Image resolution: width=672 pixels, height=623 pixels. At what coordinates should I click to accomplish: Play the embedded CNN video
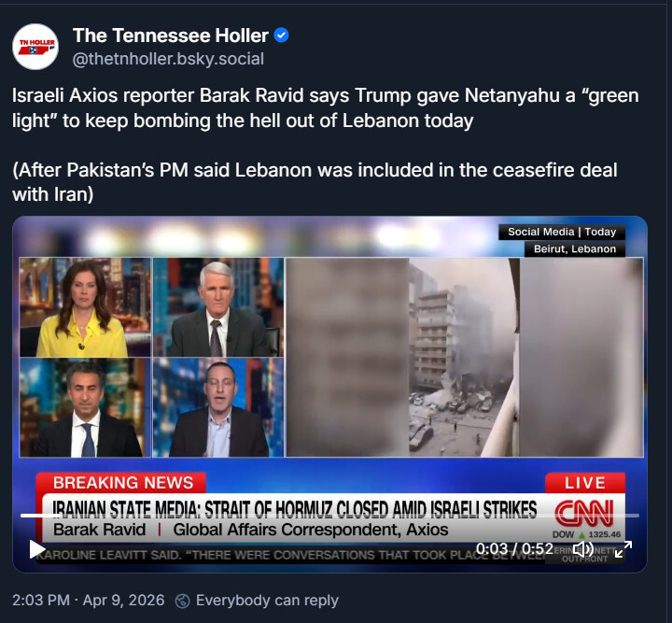click(x=37, y=549)
